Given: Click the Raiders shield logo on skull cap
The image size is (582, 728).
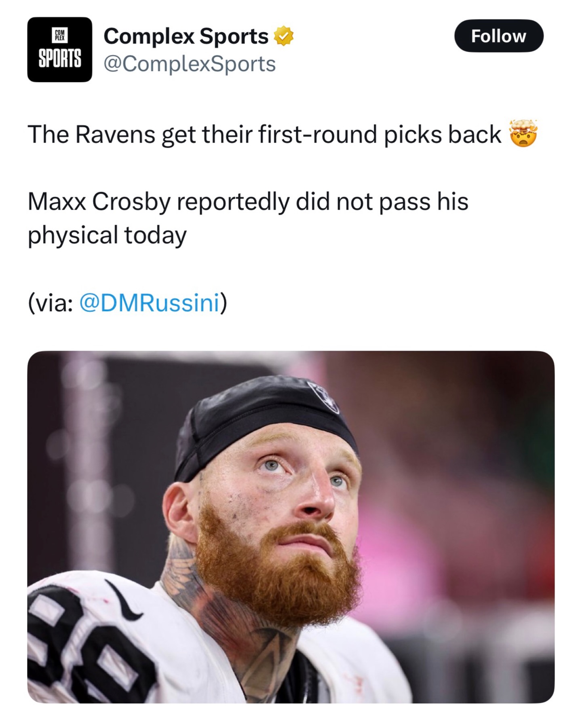Looking at the screenshot, I should pos(323,396).
